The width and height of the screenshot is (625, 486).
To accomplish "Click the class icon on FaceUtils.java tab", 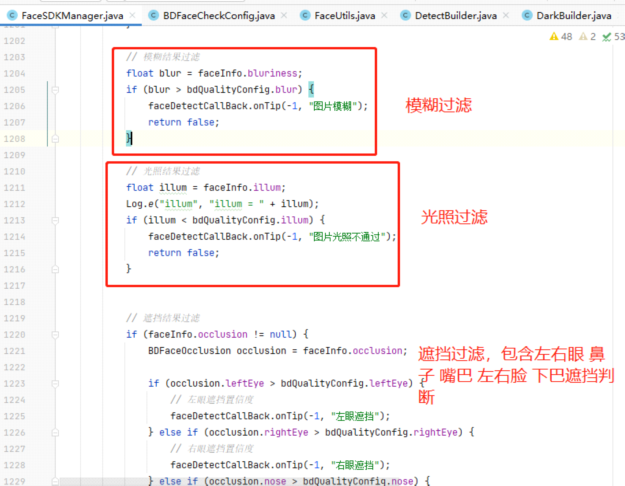I will (x=305, y=16).
